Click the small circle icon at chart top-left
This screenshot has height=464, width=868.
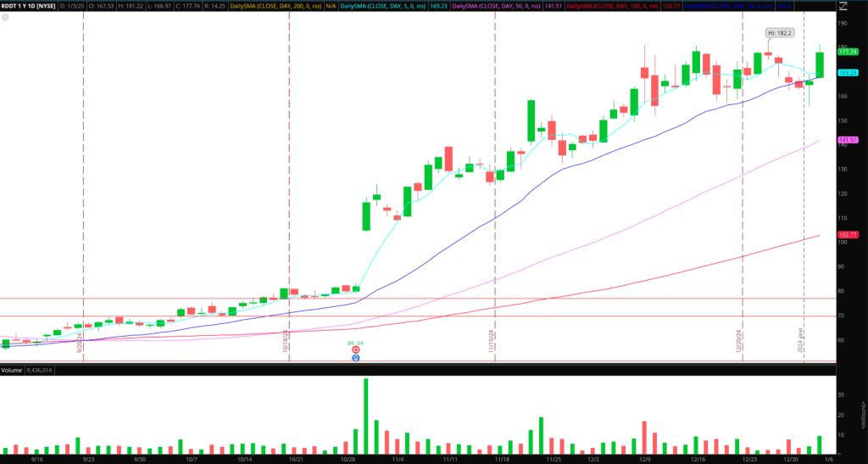(5, 17)
